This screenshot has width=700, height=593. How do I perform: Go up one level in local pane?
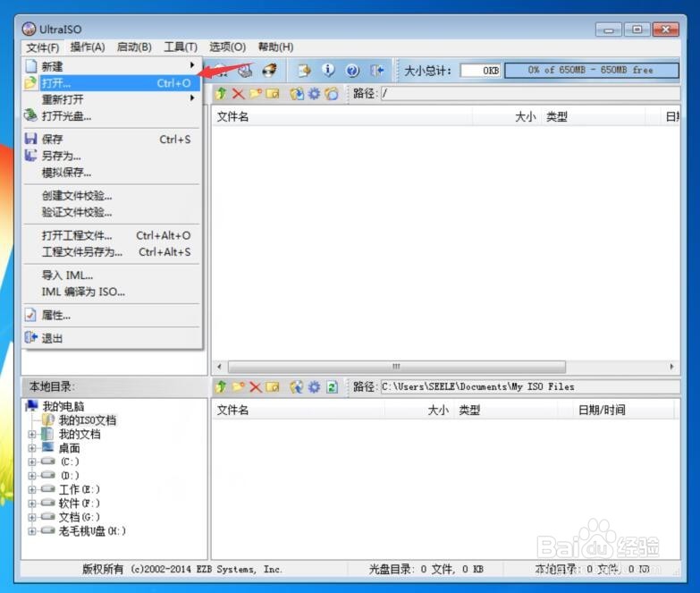click(x=221, y=386)
